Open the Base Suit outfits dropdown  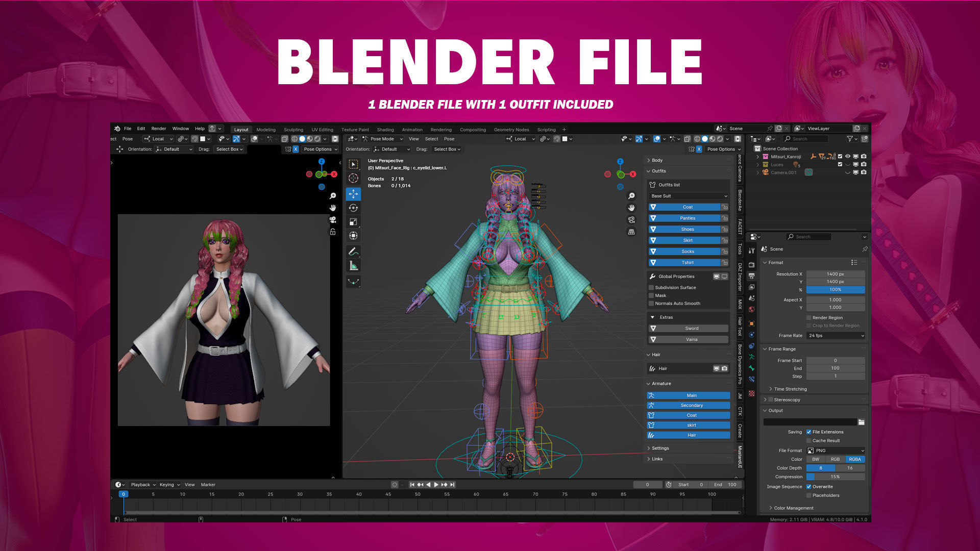689,196
